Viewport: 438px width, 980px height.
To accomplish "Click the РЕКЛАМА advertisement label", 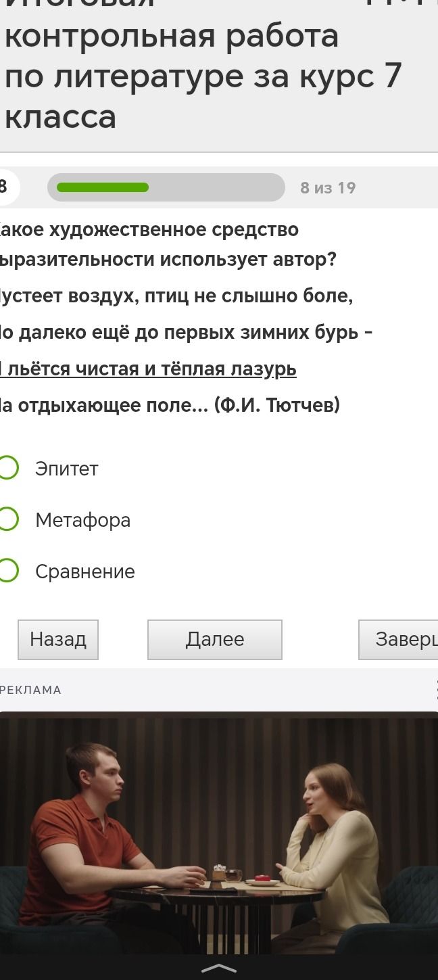I will coord(31,690).
